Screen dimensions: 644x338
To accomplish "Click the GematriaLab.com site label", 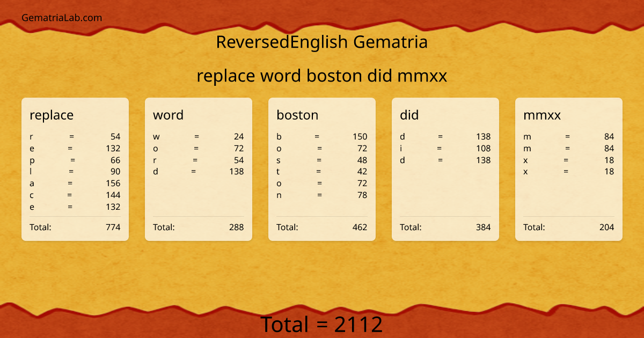I will (62, 18).
